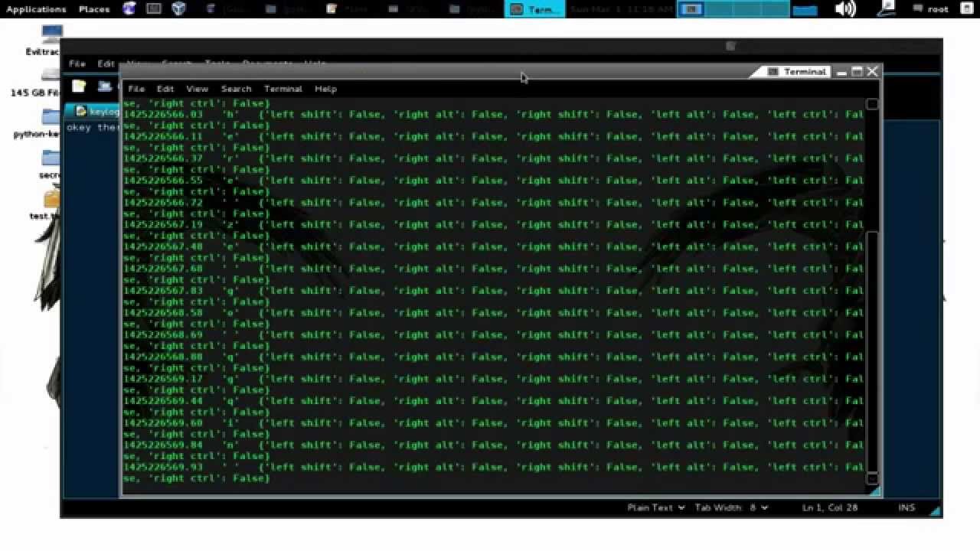The height and width of the screenshot is (551, 980).
Task: Open the Tab Width dropdown in gedit
Action: (x=731, y=507)
